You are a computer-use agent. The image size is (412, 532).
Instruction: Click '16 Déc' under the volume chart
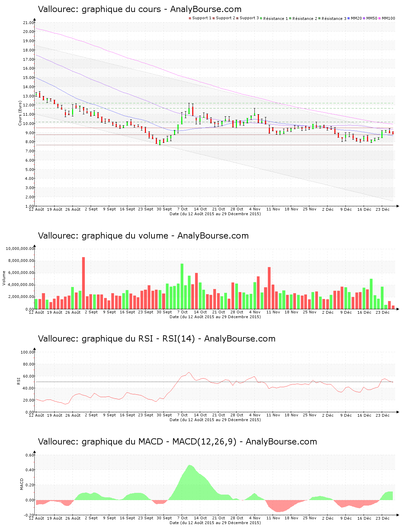tap(364, 312)
